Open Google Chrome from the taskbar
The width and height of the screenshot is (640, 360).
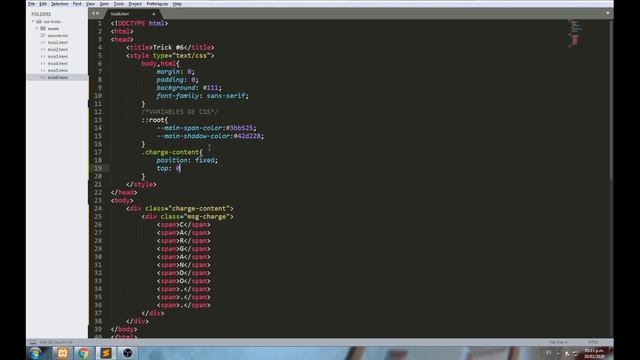(83, 353)
